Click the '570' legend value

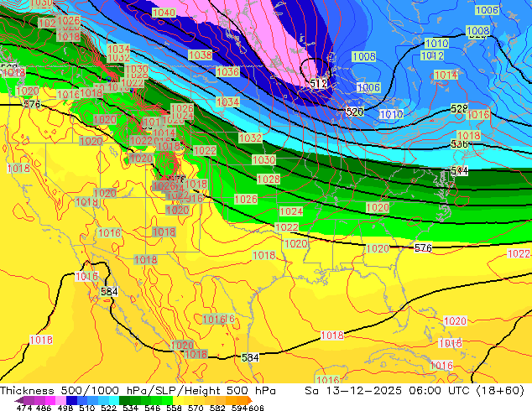coord(196,408)
